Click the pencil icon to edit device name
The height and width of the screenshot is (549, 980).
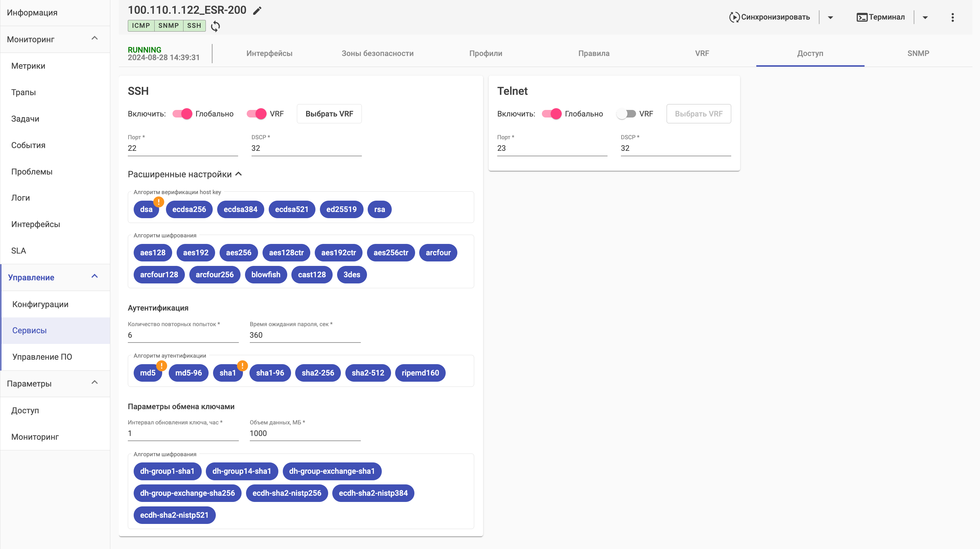(257, 10)
